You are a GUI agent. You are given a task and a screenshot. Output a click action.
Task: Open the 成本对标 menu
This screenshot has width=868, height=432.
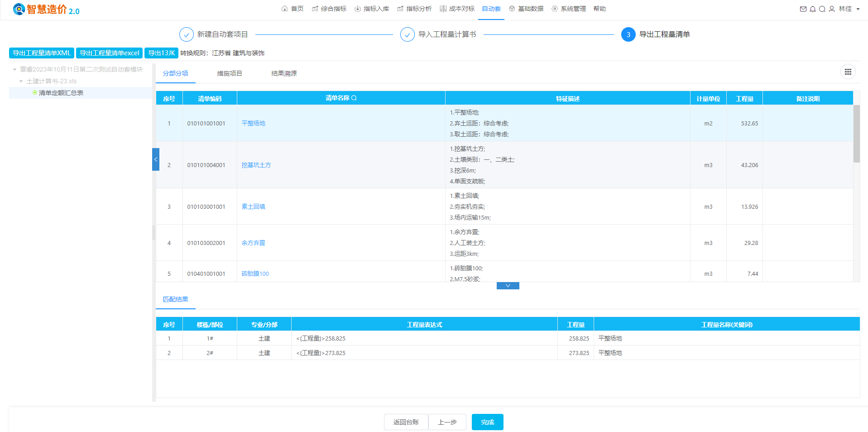(462, 9)
